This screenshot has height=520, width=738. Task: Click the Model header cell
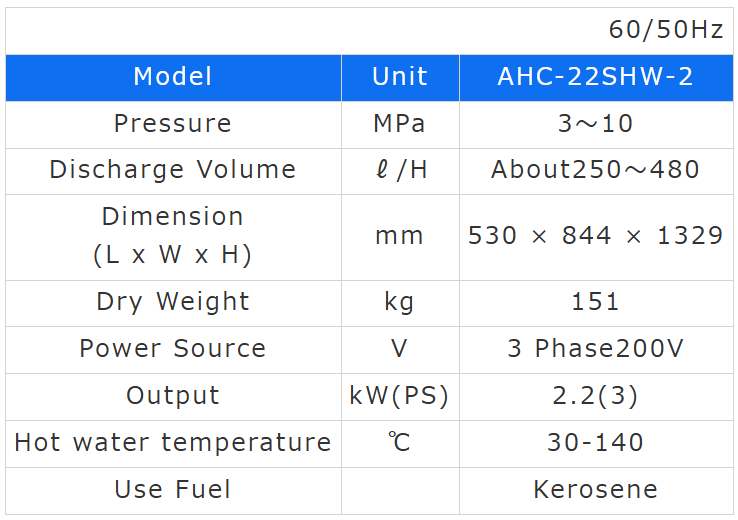tap(173, 77)
